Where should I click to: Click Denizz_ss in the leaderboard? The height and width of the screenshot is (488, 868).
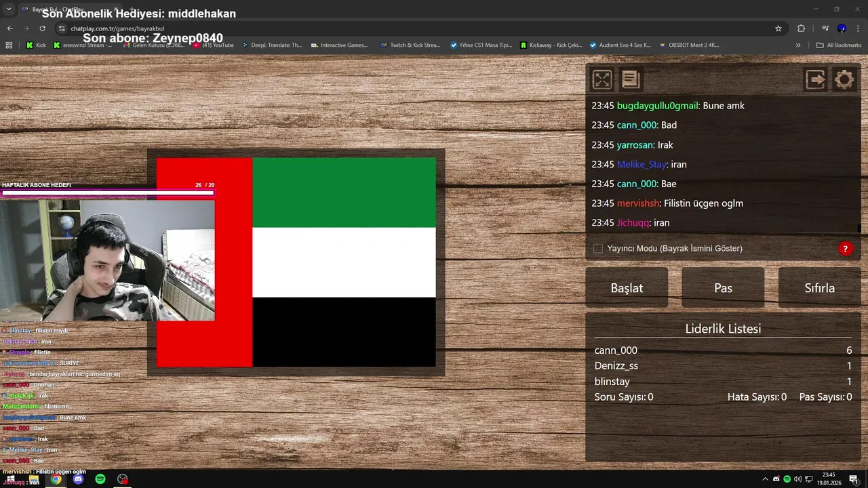click(616, 366)
